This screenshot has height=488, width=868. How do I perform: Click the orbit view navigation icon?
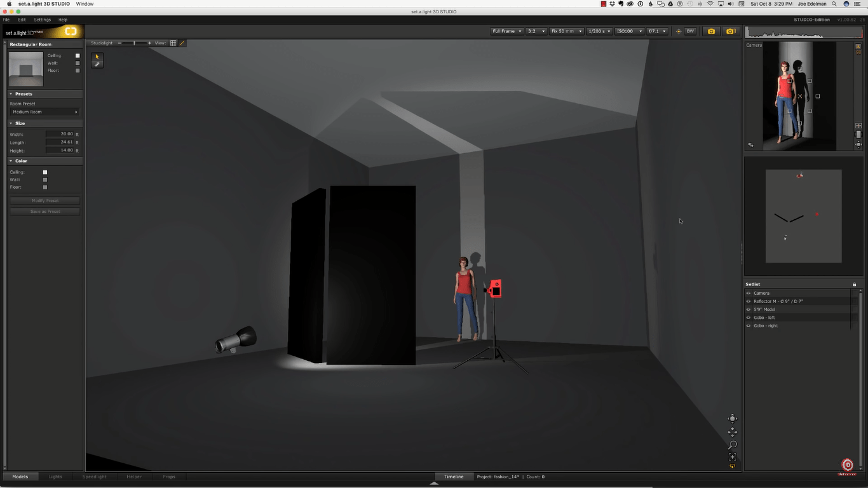[x=733, y=419]
